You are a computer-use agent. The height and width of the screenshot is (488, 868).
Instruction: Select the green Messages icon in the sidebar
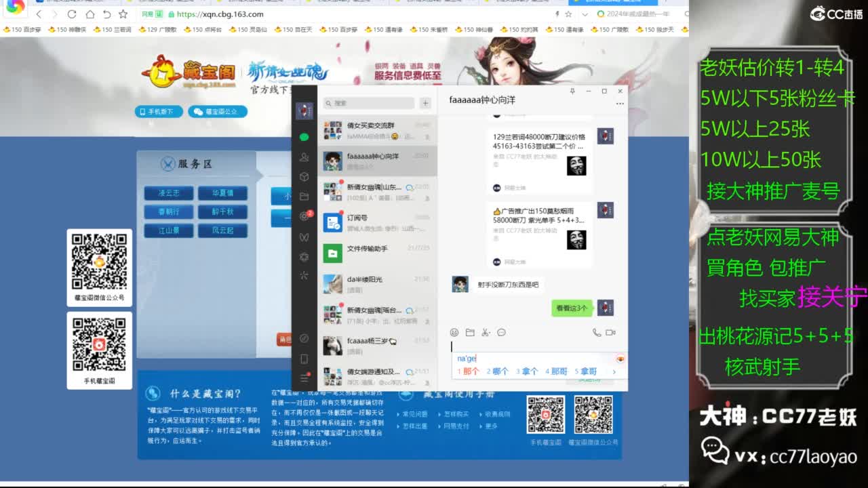pos(303,136)
